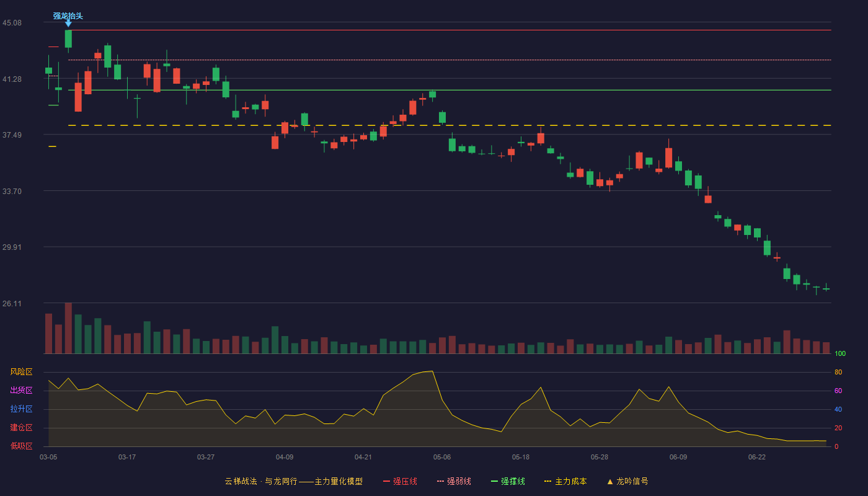Toggle the 龙吟信号 legend entry

click(x=627, y=481)
